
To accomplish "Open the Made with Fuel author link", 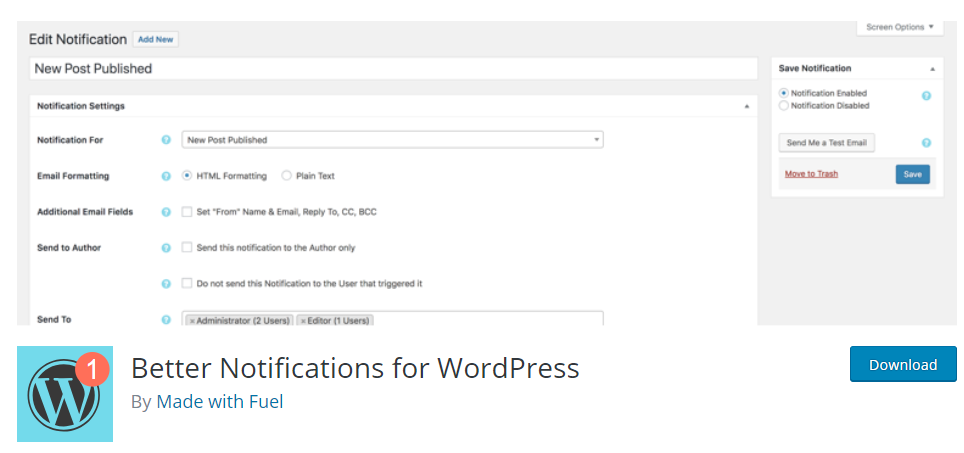I will coord(220,402).
